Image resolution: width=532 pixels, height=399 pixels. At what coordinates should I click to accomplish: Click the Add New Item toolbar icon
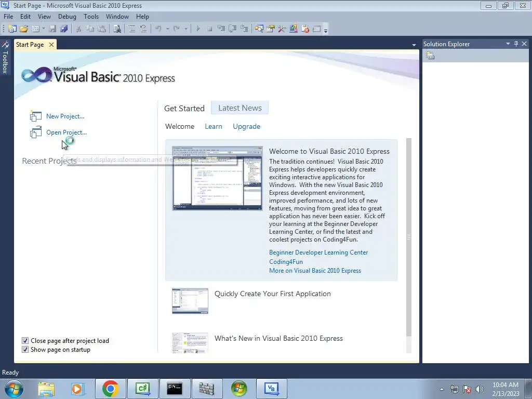coord(36,29)
